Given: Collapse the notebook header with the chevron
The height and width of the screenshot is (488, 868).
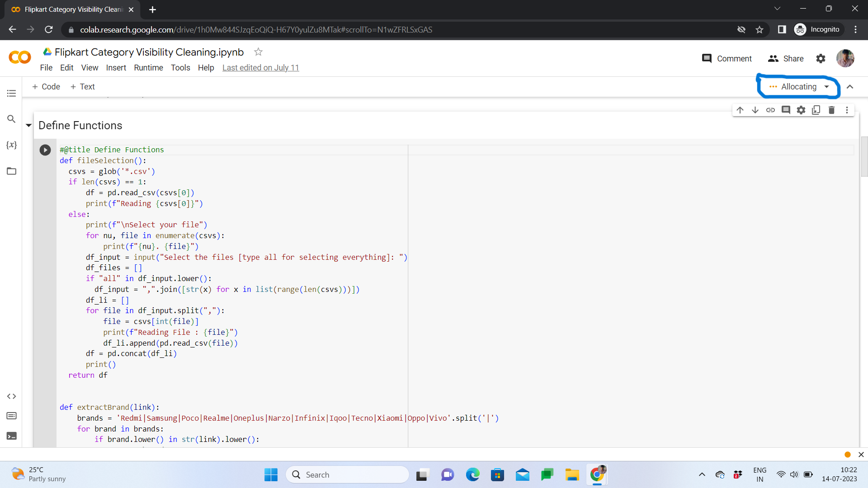Looking at the screenshot, I should [850, 87].
